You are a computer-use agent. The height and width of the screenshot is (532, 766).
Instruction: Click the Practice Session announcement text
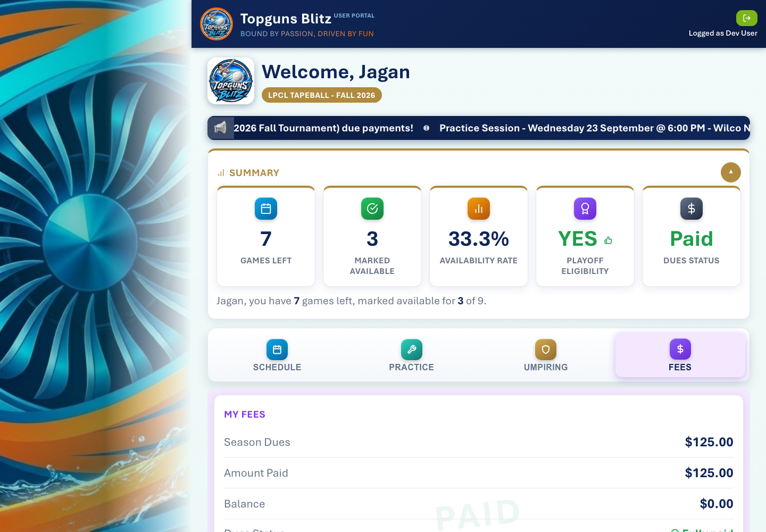(595, 128)
